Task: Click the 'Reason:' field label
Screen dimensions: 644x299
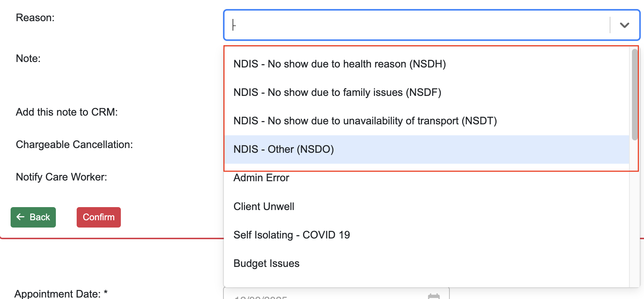Action: point(35,18)
